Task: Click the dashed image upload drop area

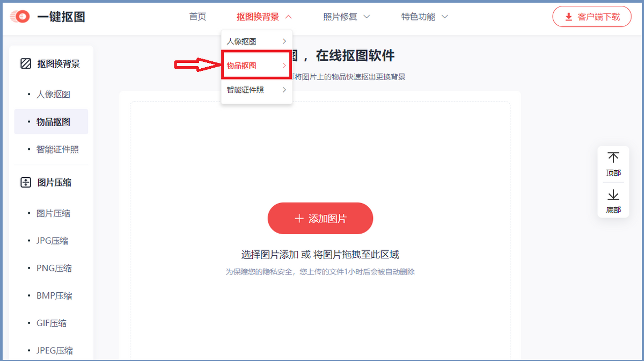Action: click(320, 231)
